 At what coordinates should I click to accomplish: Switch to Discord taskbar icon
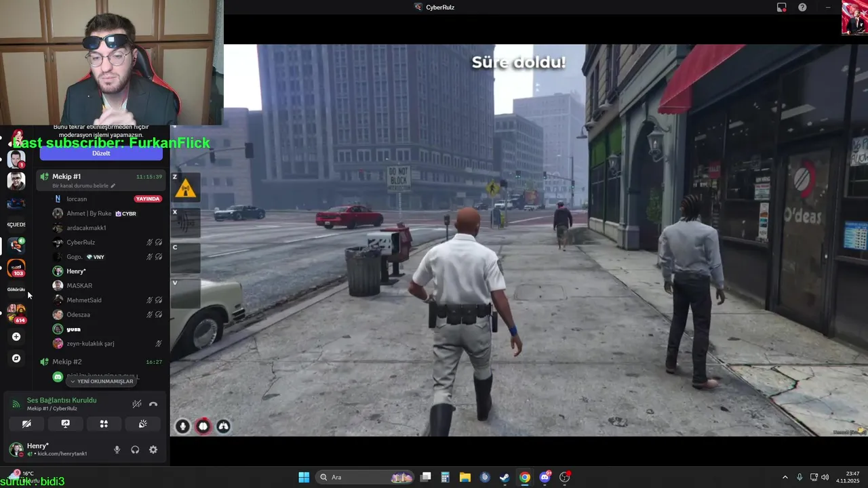click(x=545, y=477)
